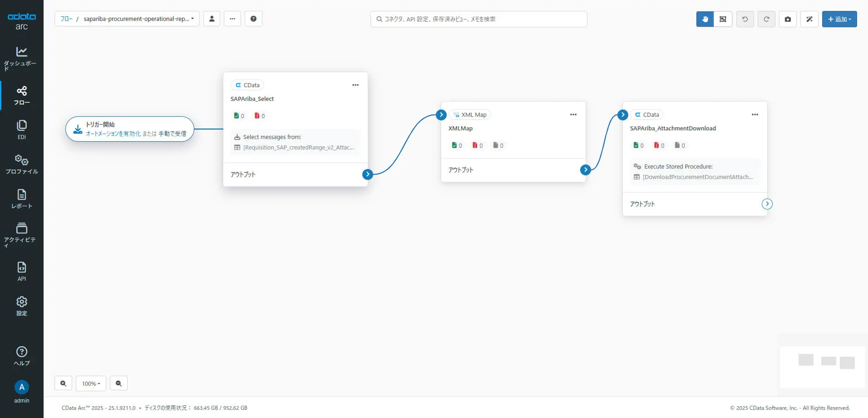Viewport: 868px width, 418px height.
Task: Click the undo arrow button
Action: 745,19
